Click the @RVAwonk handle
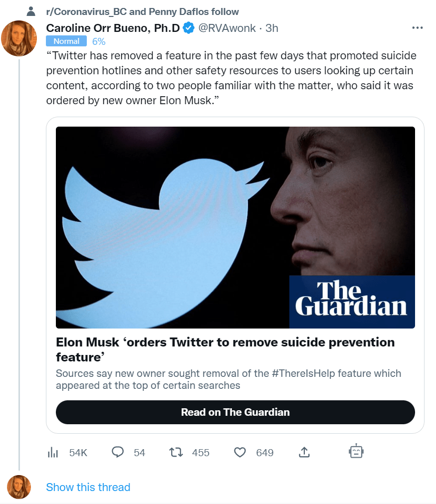Screen dimensions: 436x504 228,28
